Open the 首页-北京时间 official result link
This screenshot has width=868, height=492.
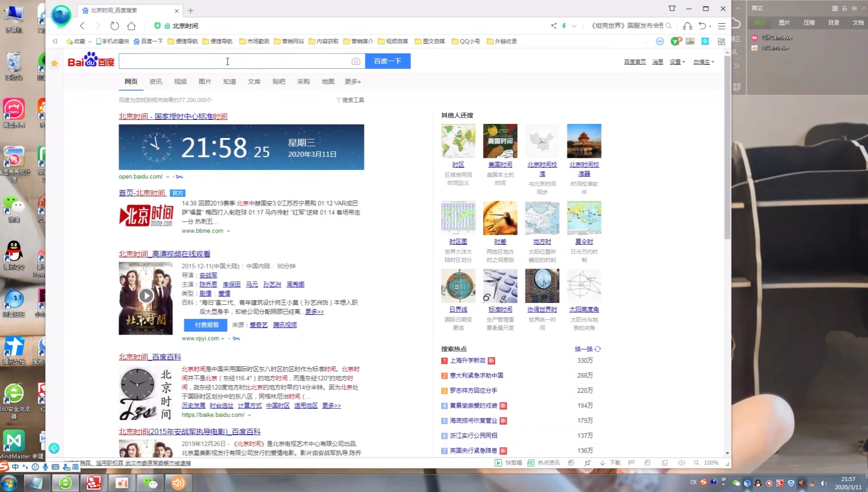coord(142,193)
